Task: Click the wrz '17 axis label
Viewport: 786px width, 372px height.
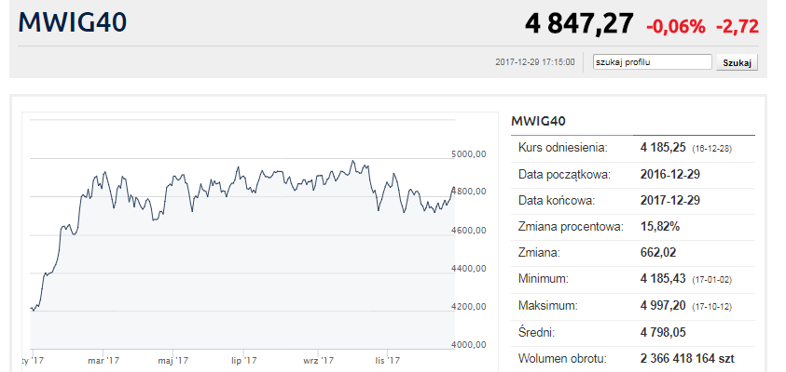Action: pos(318,360)
